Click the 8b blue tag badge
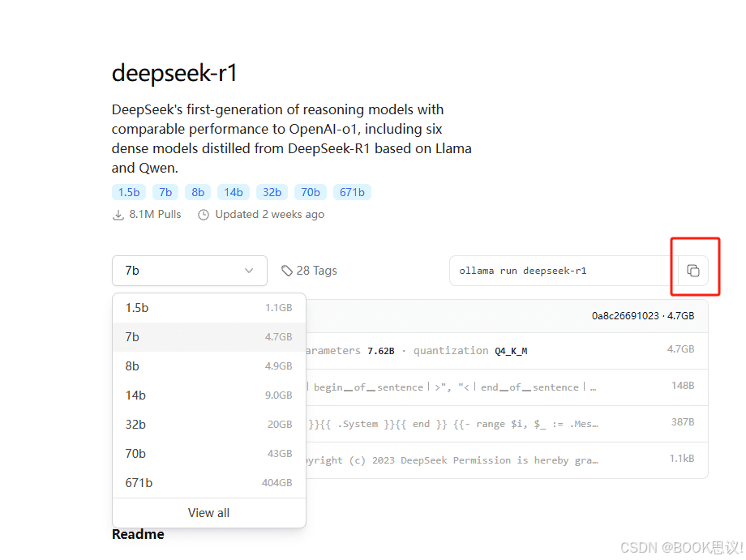 pyautogui.click(x=198, y=192)
